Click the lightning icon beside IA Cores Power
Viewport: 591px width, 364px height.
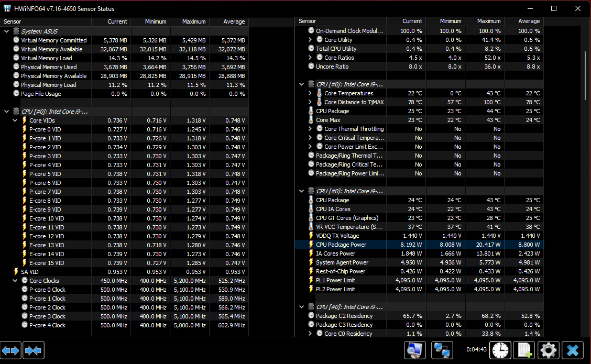pos(311,253)
